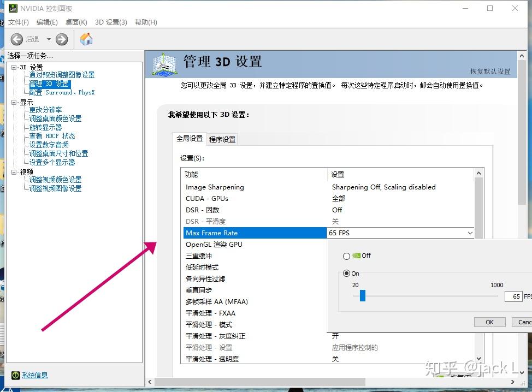The image size is (532, 392).
Task: Open 设置数字音频 task
Action: pos(49,145)
